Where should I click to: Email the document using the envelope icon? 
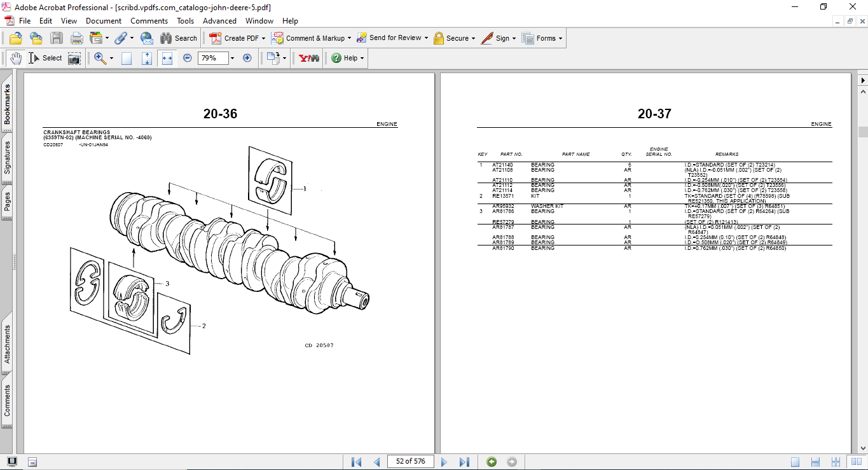(x=147, y=38)
